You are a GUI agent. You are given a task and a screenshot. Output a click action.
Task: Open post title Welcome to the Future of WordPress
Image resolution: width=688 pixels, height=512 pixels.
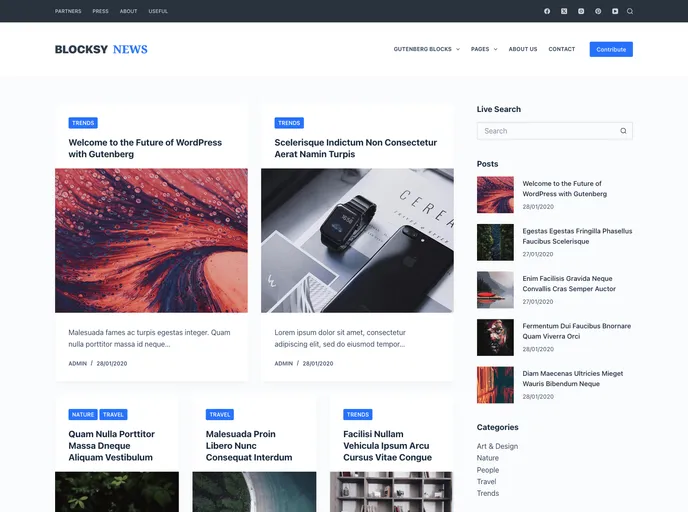click(145, 148)
